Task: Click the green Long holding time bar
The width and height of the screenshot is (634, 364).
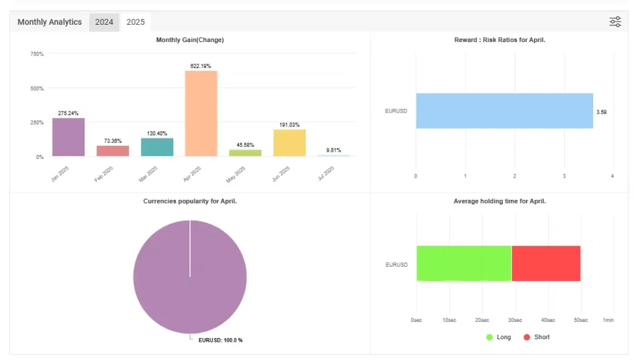Action: tap(464, 263)
